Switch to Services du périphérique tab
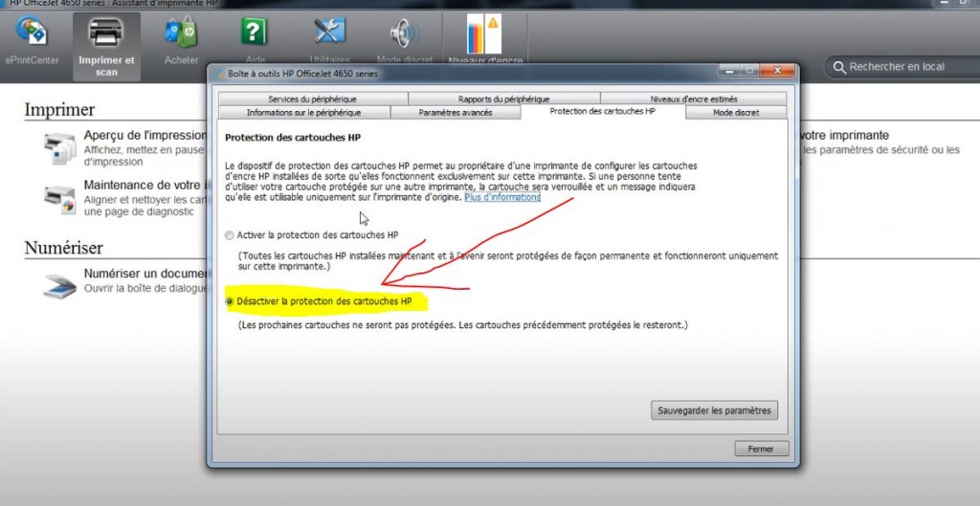 [x=313, y=99]
